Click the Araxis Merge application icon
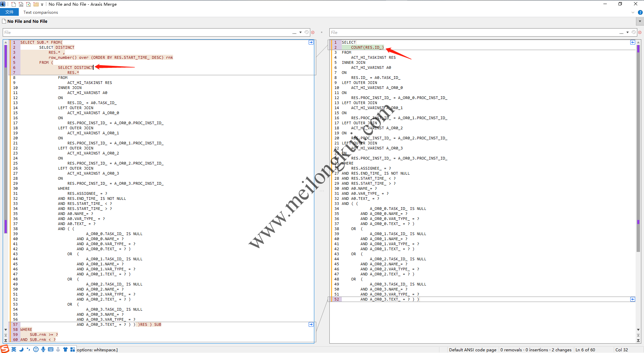This screenshot has height=353, width=644. (3, 4)
